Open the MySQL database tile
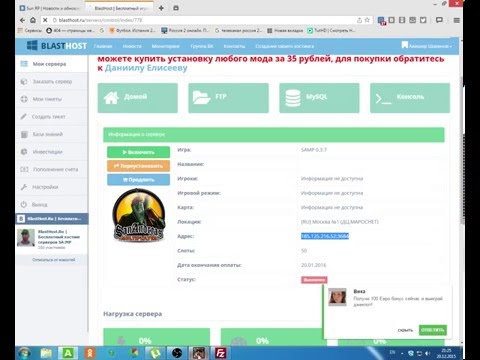The width and height of the screenshot is (480, 360). [319, 98]
